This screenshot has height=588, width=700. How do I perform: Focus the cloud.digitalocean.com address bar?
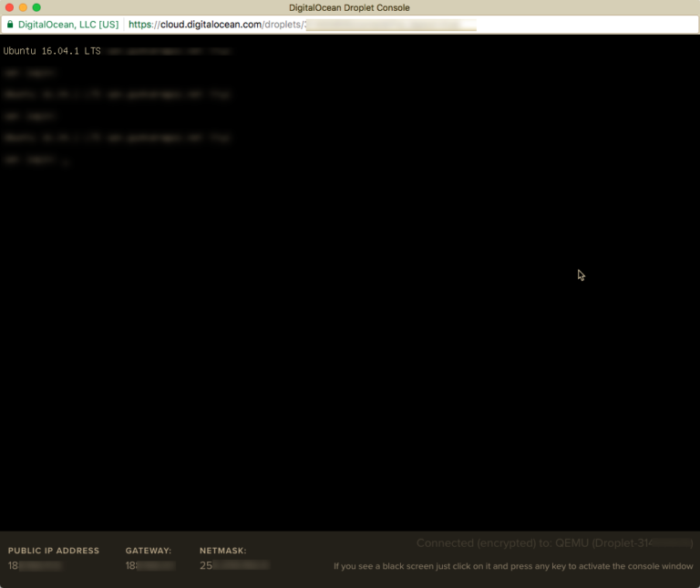coord(301,25)
